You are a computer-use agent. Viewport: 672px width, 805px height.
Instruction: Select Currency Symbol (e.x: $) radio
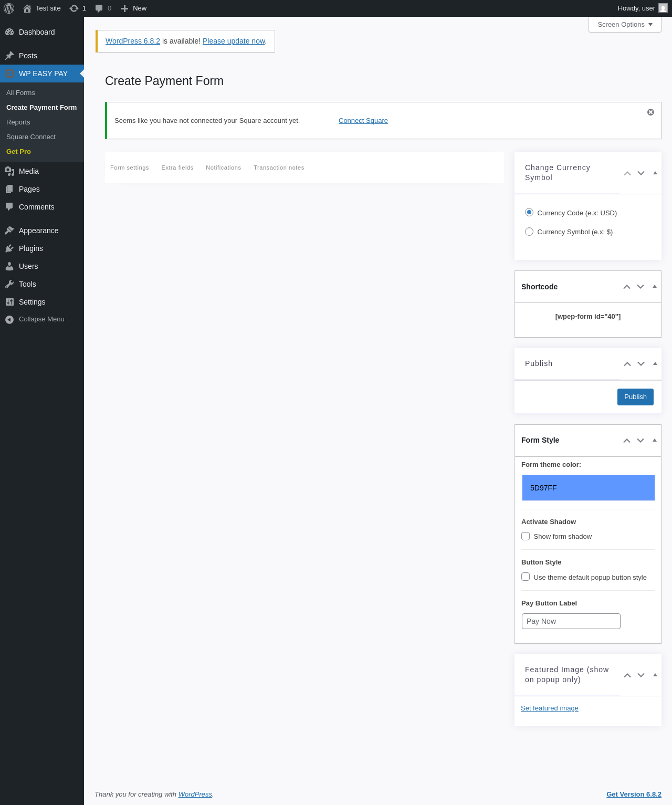(529, 232)
